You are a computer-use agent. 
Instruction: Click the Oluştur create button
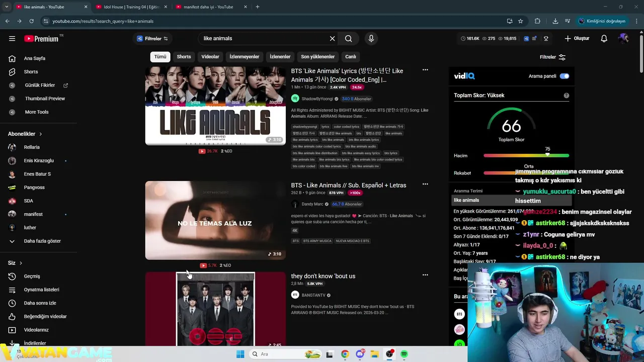click(577, 39)
